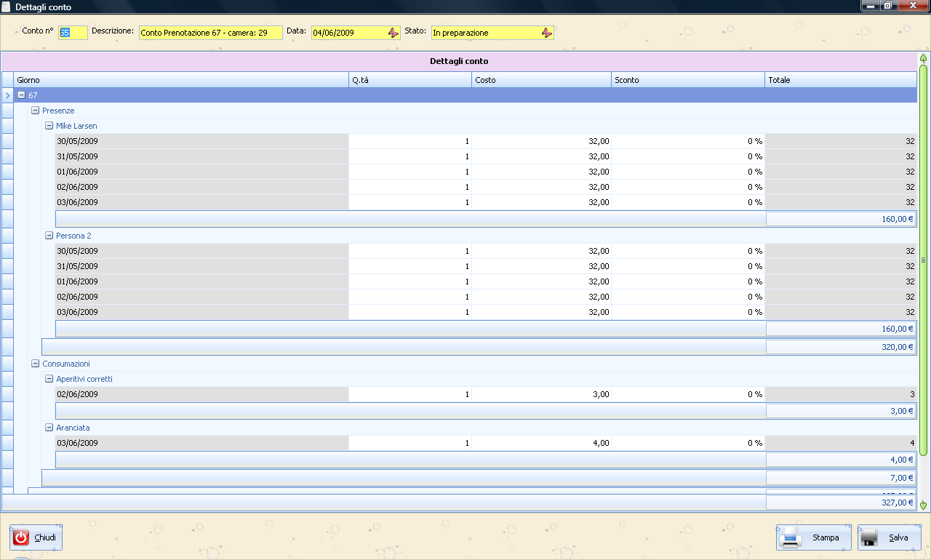Click the 327,00 € grand total
The width and height of the screenshot is (931, 560).
point(841,503)
